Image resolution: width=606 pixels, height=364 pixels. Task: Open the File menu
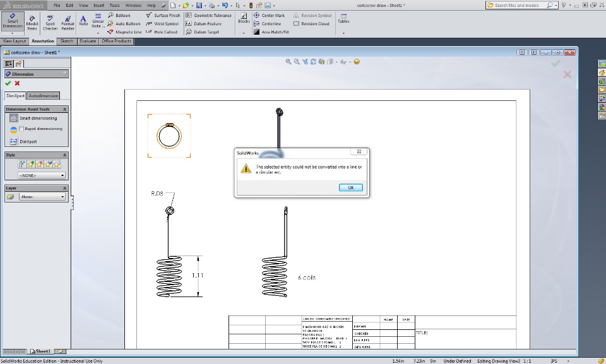pyautogui.click(x=57, y=6)
